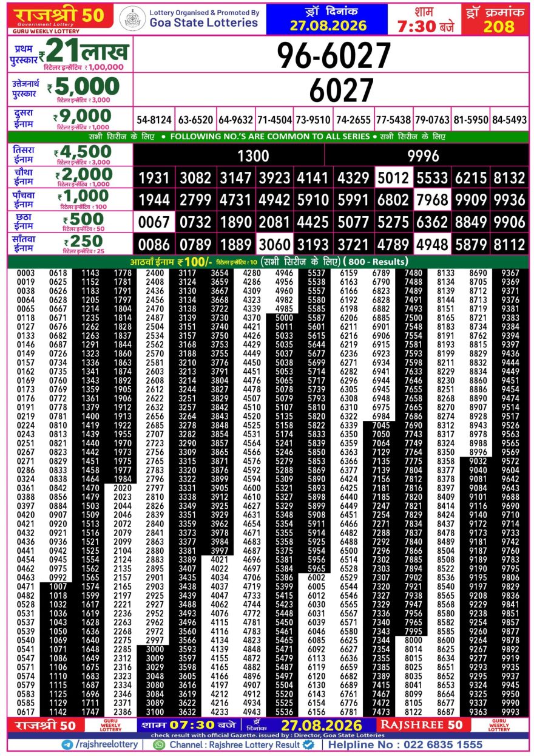
Task: Click the ₹21 लाख first prize amount
Action: point(83,52)
